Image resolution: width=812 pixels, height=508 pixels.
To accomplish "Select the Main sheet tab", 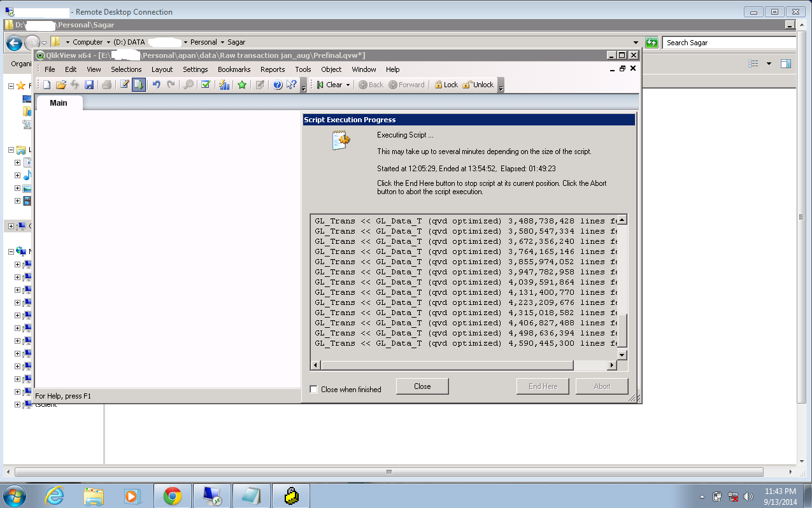I will click(x=59, y=102).
